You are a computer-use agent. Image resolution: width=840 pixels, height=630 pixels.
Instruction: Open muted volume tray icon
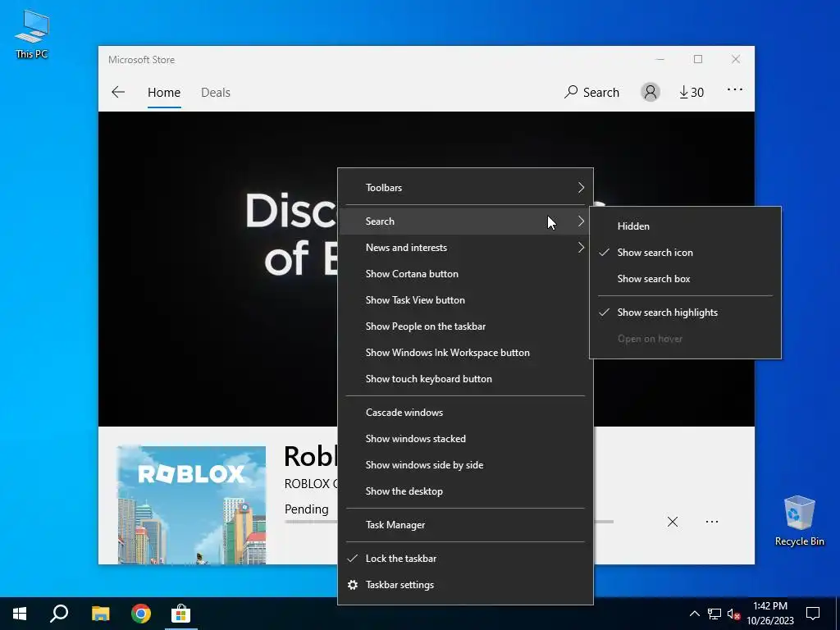[x=733, y=614]
